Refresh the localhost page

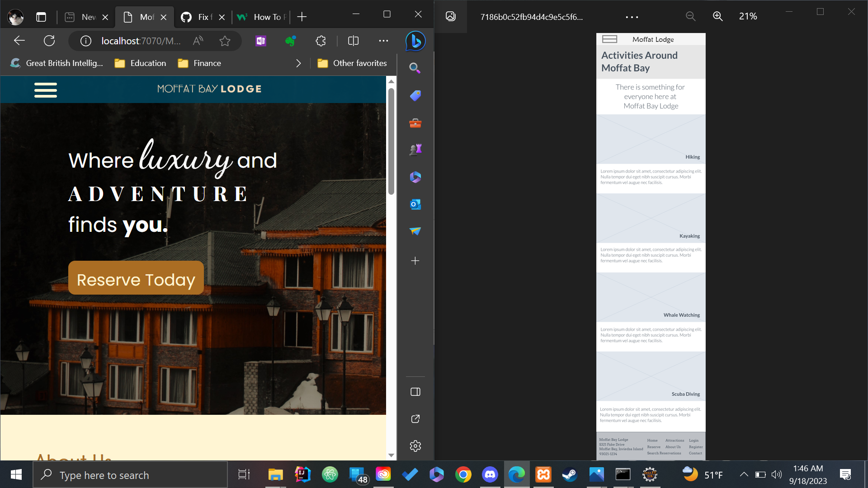(x=49, y=41)
